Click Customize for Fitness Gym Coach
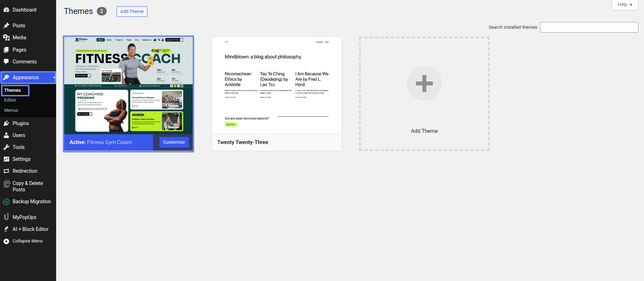644x281 pixels. point(174,142)
